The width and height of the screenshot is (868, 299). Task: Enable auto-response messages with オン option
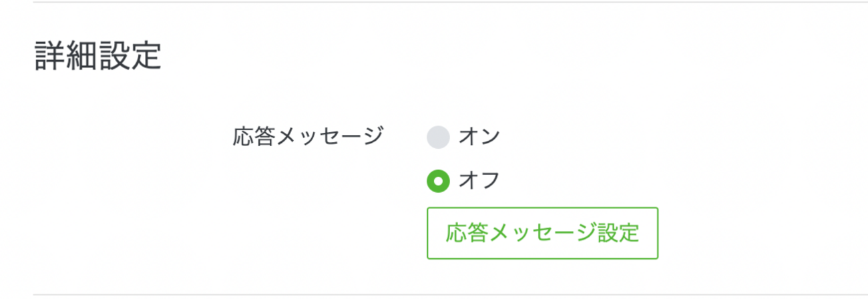tap(438, 137)
